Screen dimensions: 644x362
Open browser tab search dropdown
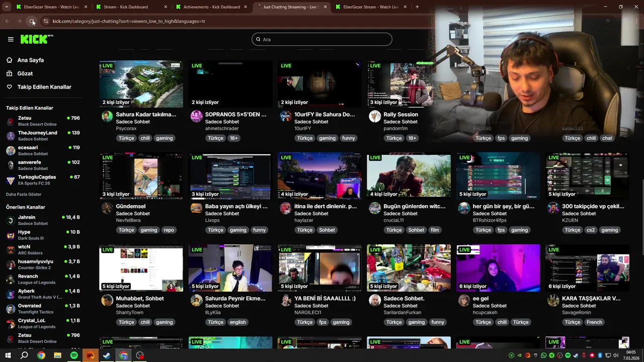pyautogui.click(x=7, y=7)
